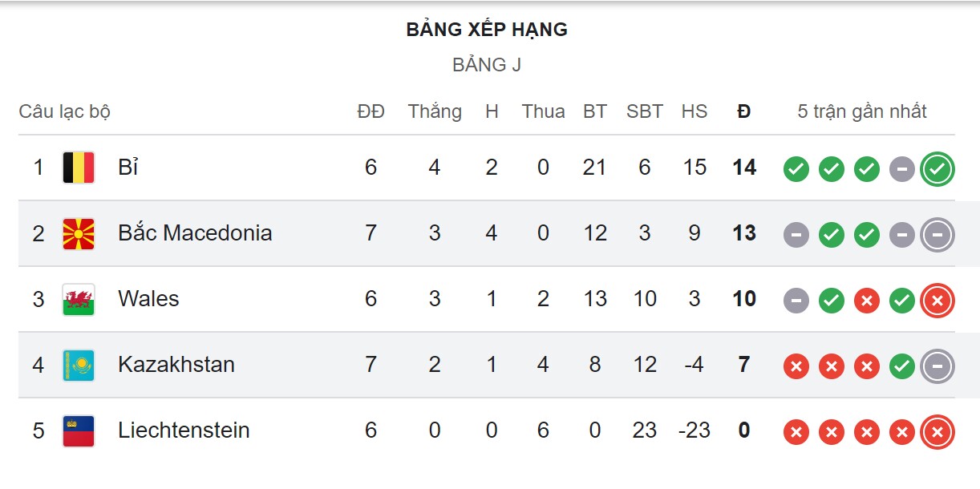Click the Belgium flag icon
980x489 pixels.
[79, 168]
